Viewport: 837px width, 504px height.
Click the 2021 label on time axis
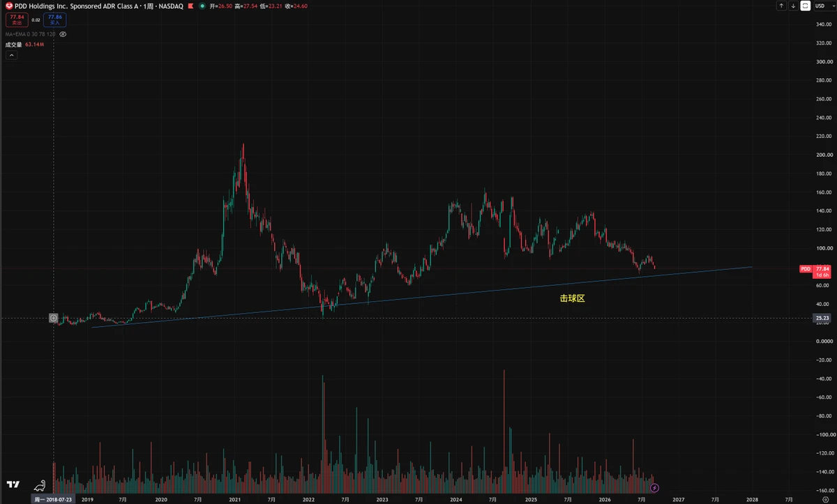235,499
